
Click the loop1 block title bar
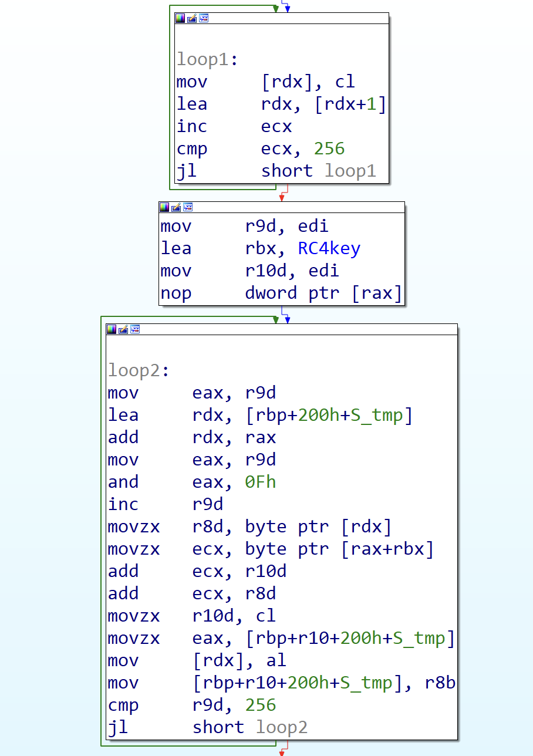[x=282, y=18]
